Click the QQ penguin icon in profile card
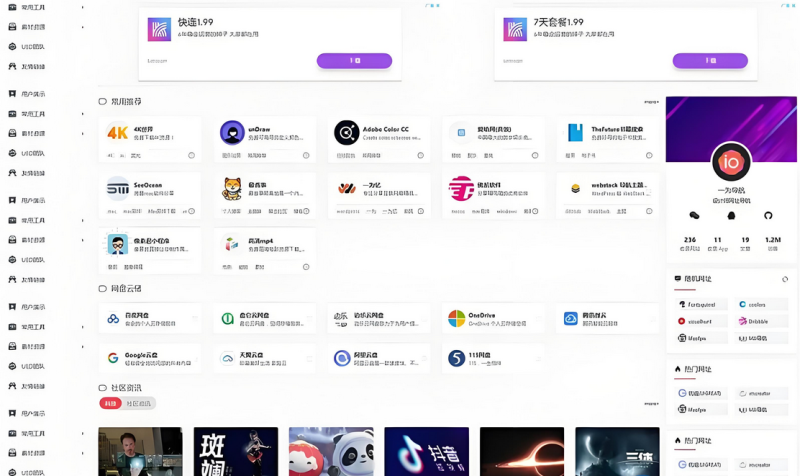This screenshot has width=800, height=476. (x=731, y=215)
